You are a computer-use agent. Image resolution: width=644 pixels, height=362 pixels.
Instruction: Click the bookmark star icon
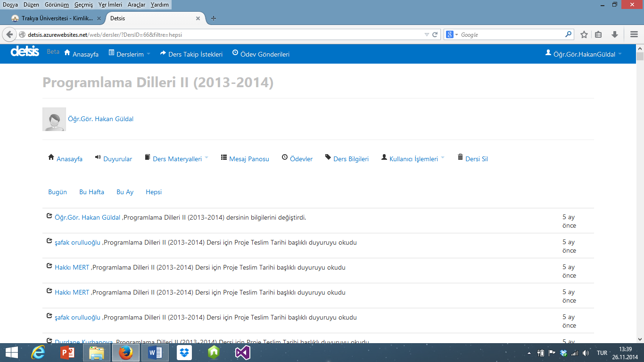point(584,34)
